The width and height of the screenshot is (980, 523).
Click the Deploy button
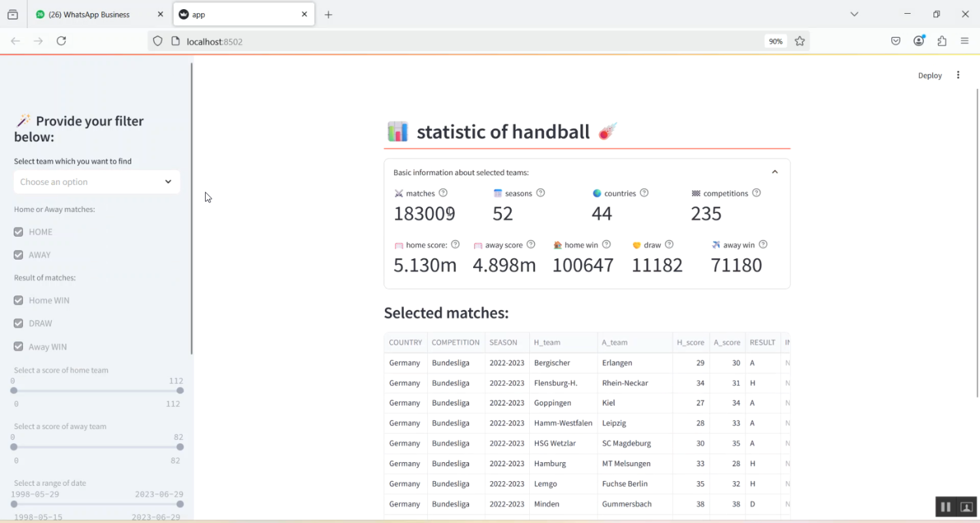point(930,75)
